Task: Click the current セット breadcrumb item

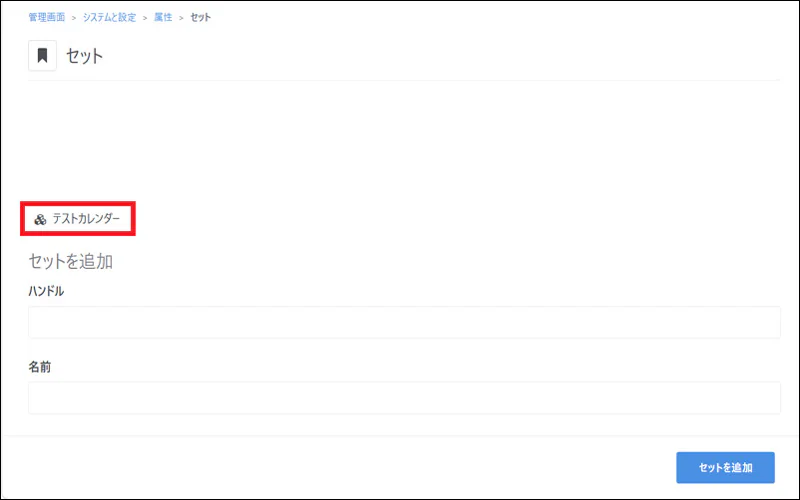Action: [201, 17]
